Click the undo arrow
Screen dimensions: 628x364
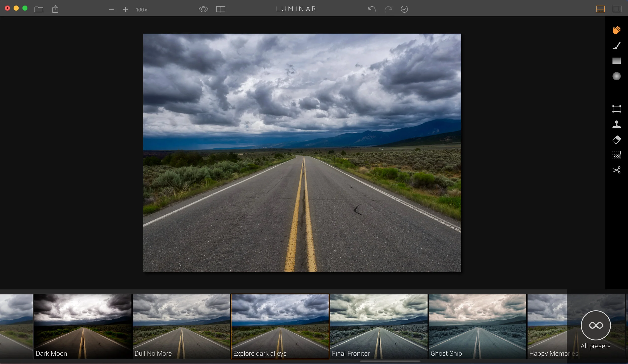[x=372, y=9]
